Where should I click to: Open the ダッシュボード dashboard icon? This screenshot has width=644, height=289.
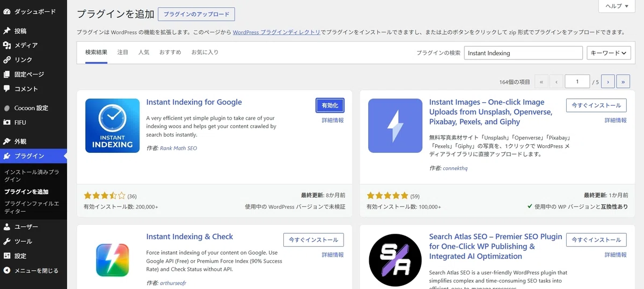click(7, 11)
